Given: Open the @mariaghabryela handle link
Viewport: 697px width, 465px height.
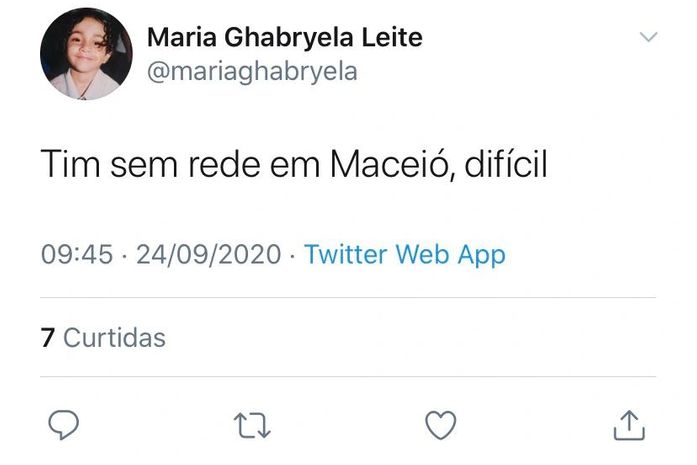Looking at the screenshot, I should click(x=251, y=72).
